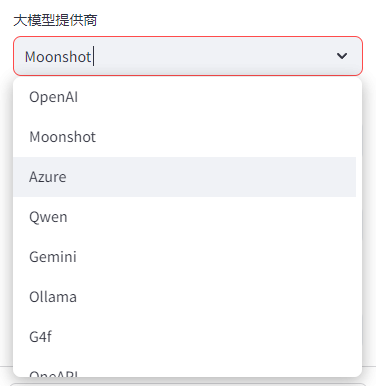376x386 pixels.
Task: Click the Gemini row in the list
Action: point(184,257)
